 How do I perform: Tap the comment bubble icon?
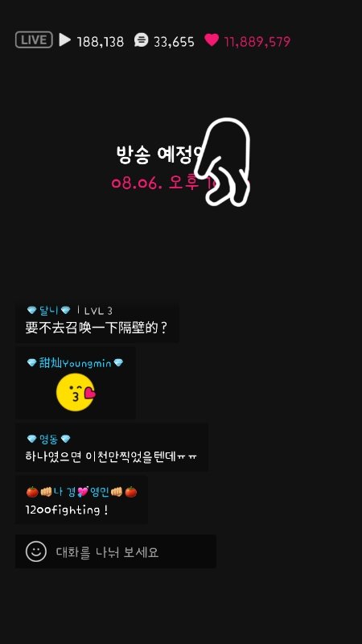(141, 40)
